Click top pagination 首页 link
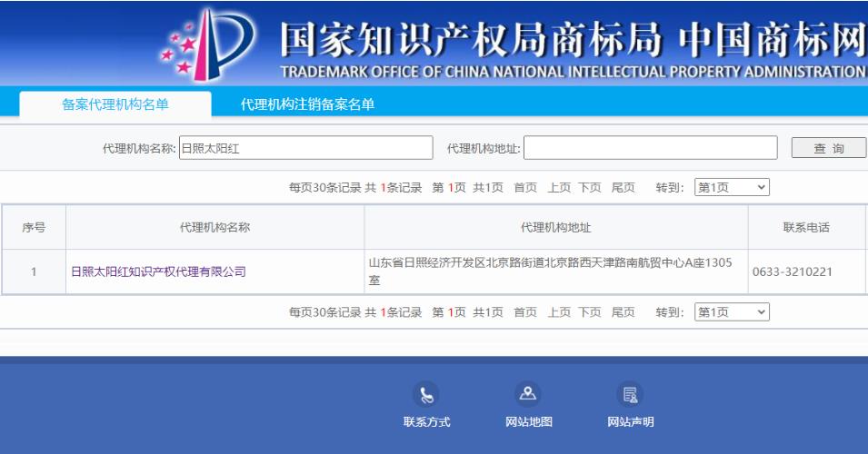Image resolution: width=868 pixels, height=454 pixels. coord(525,187)
